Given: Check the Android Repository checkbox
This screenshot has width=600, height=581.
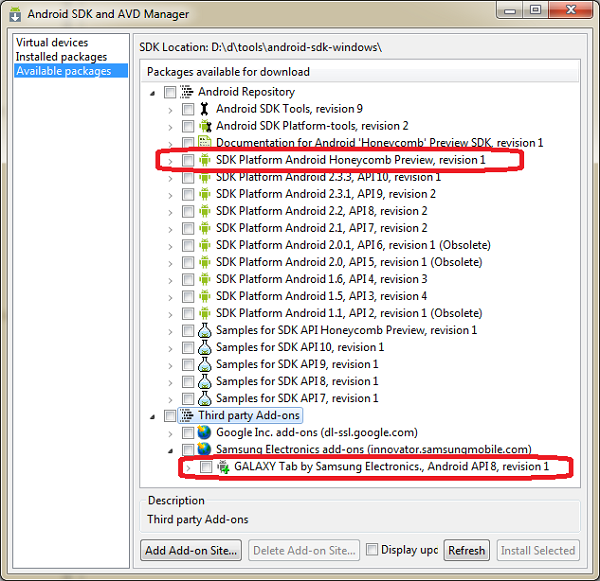Looking at the screenshot, I should [170, 92].
